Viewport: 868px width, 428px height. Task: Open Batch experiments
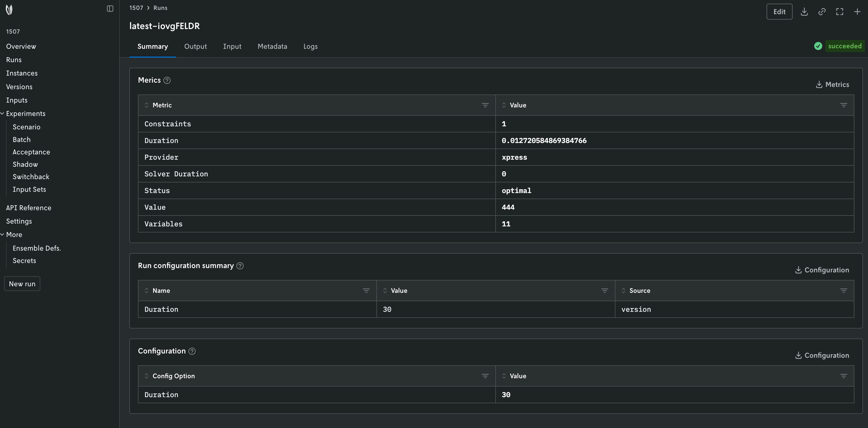pos(21,139)
